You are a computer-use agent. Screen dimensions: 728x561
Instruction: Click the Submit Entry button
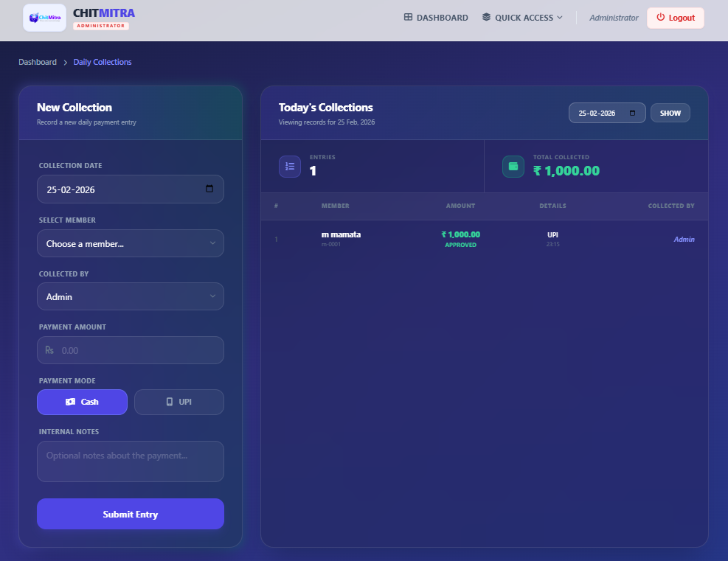[x=131, y=514]
